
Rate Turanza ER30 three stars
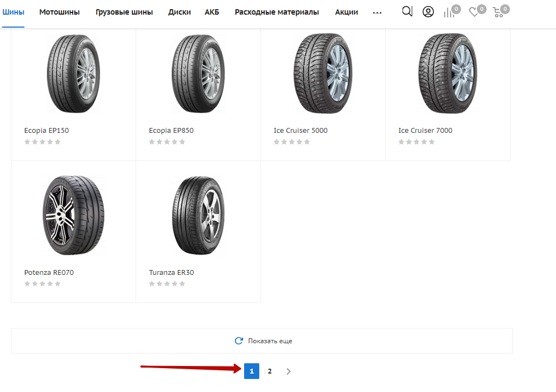click(x=167, y=284)
